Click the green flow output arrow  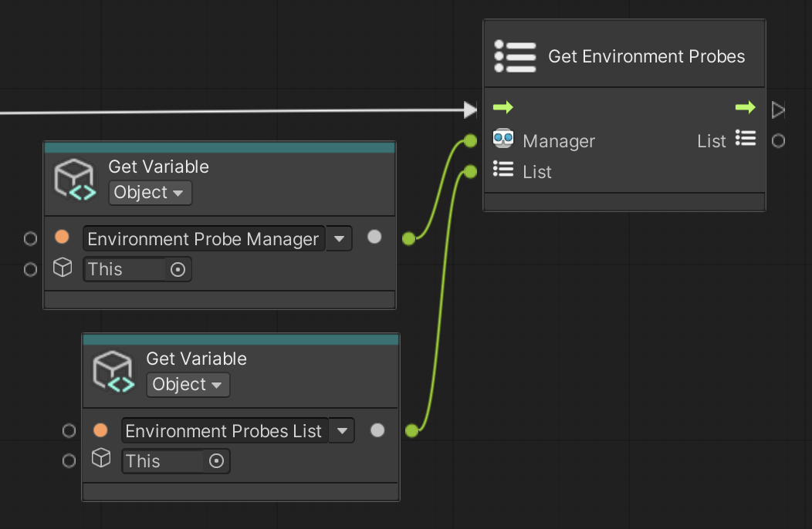pyautogui.click(x=745, y=108)
